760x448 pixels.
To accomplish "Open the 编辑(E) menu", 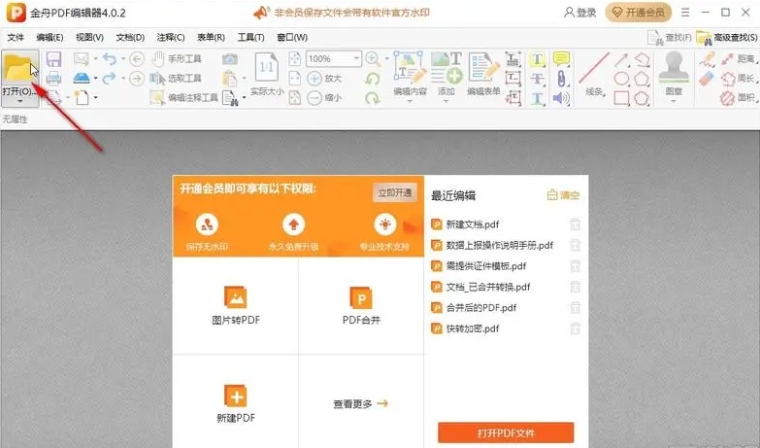I will pyautogui.click(x=49, y=37).
